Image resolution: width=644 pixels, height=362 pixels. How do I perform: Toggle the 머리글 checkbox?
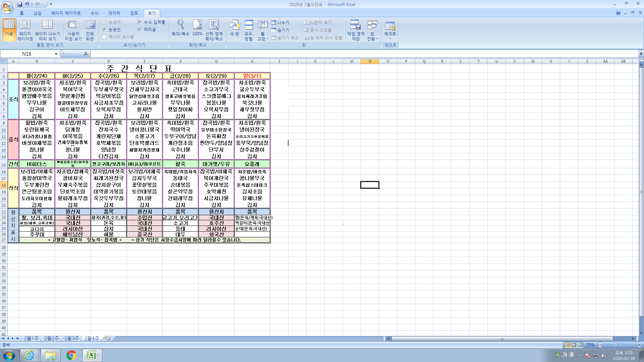[140, 29]
